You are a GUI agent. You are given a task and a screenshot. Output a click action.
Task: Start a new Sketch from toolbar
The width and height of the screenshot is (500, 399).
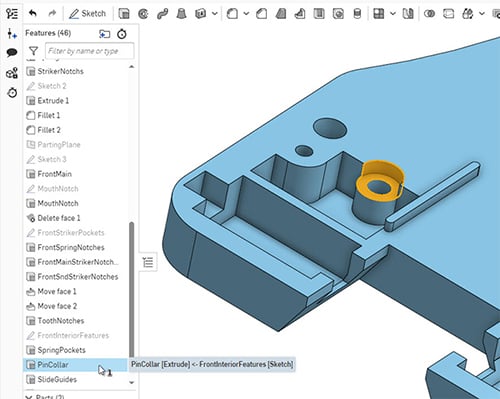click(87, 14)
